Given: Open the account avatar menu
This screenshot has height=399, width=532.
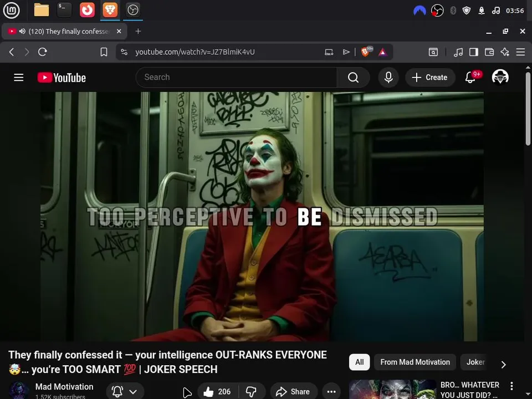Looking at the screenshot, I should (500, 77).
